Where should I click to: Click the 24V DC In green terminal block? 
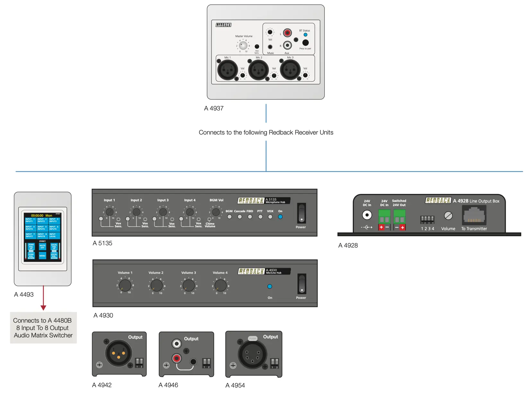(x=384, y=217)
